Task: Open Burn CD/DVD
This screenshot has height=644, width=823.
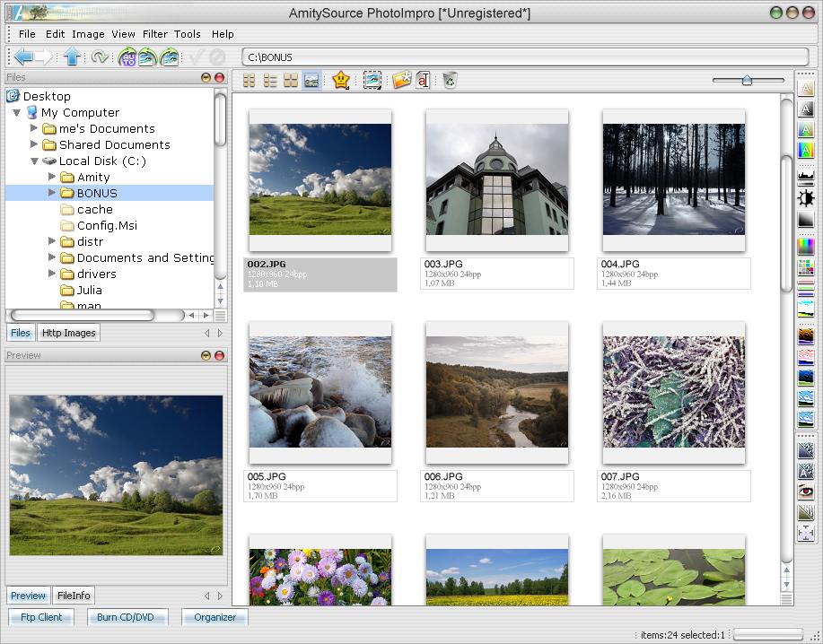Action: [x=126, y=617]
